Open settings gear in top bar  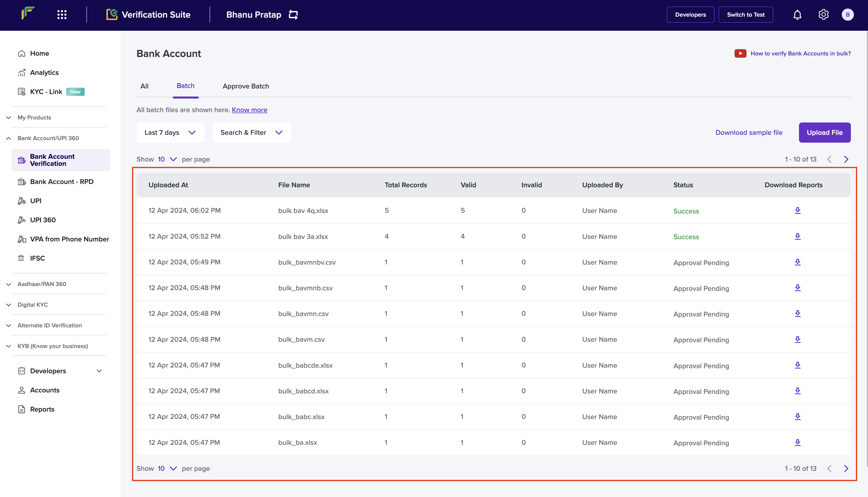click(823, 15)
